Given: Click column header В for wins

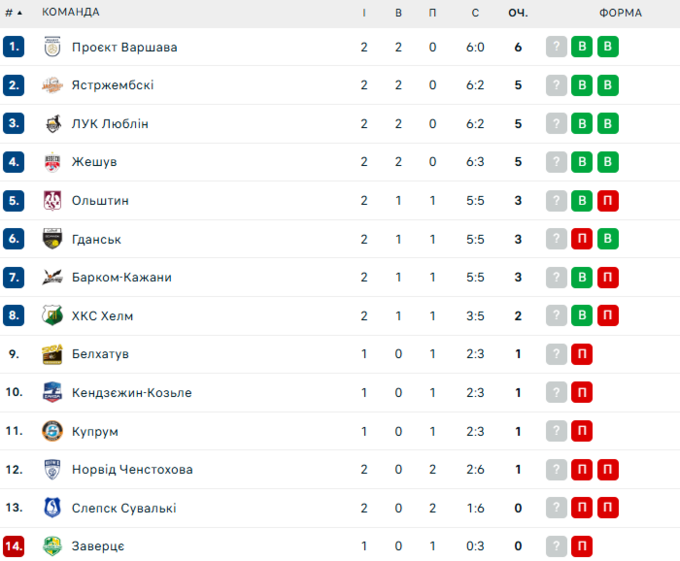Looking at the screenshot, I should pyautogui.click(x=398, y=12).
